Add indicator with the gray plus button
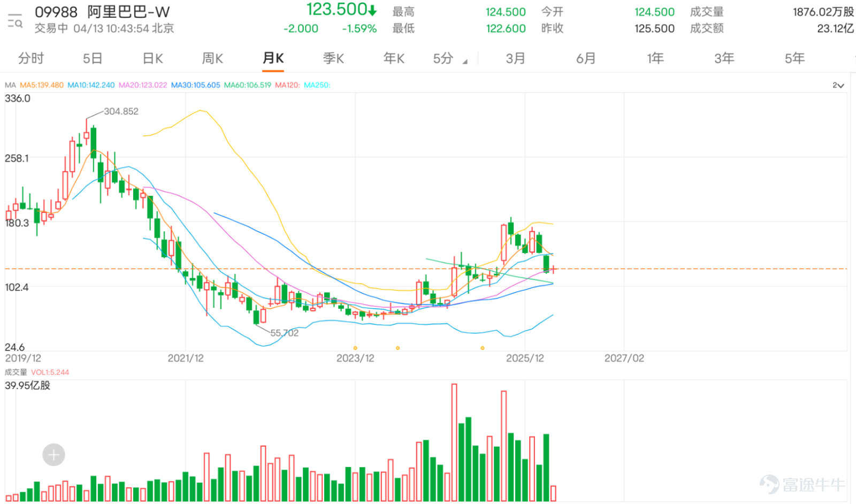This screenshot has width=856, height=504. point(53,455)
